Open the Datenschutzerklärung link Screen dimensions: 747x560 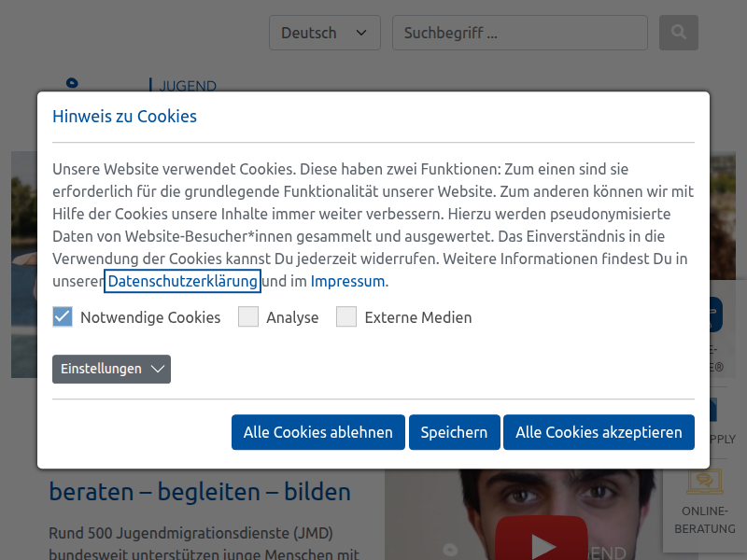pos(182,281)
